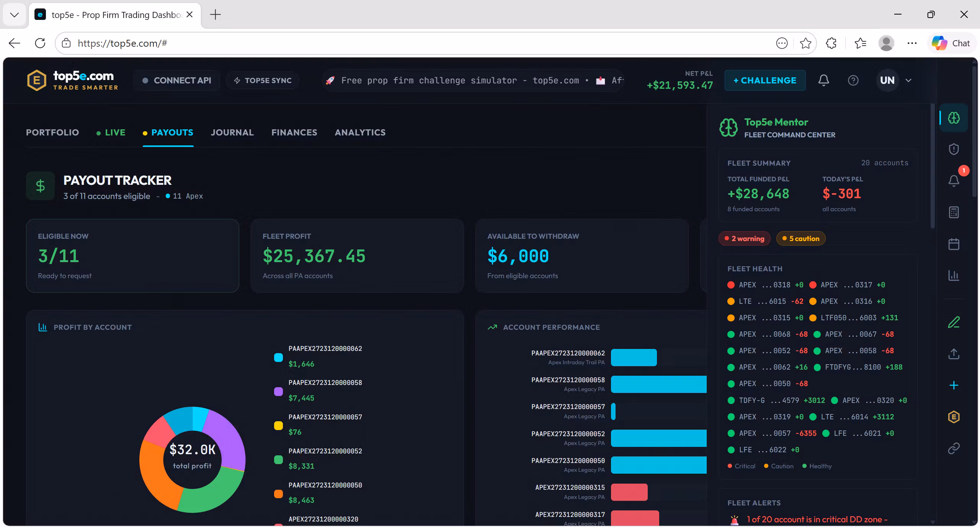Open header notifications bell beside Challenge button
Screen dimensions: 980x528
[x=824, y=80]
